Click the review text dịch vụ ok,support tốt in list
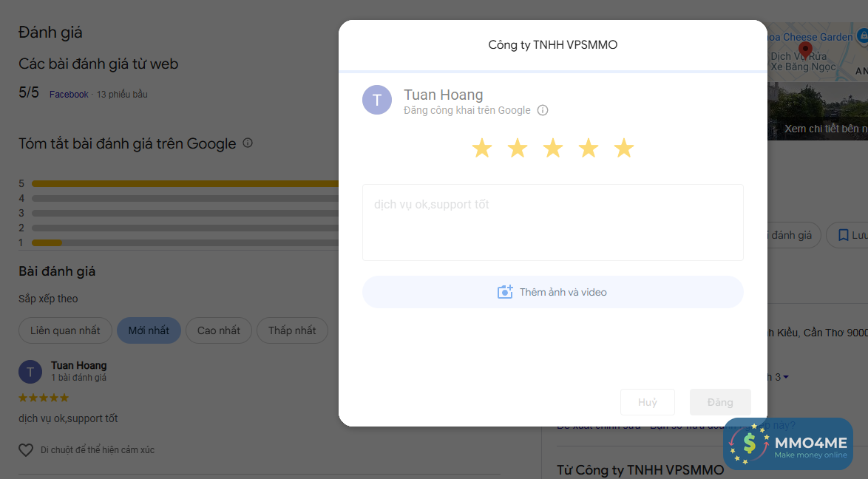 click(68, 418)
